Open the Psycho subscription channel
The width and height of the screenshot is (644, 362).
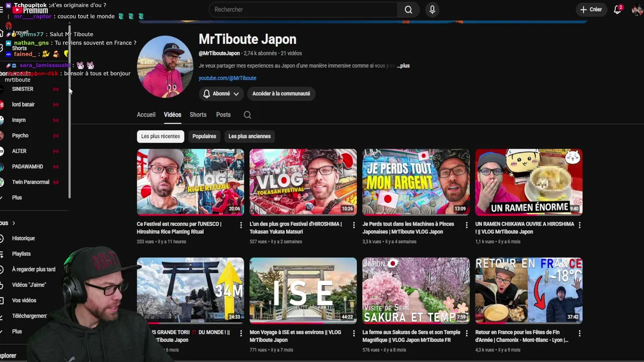coord(20,136)
